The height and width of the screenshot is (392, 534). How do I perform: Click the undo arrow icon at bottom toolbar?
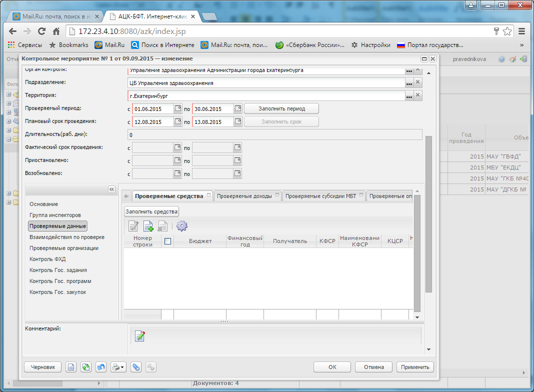(x=101, y=367)
